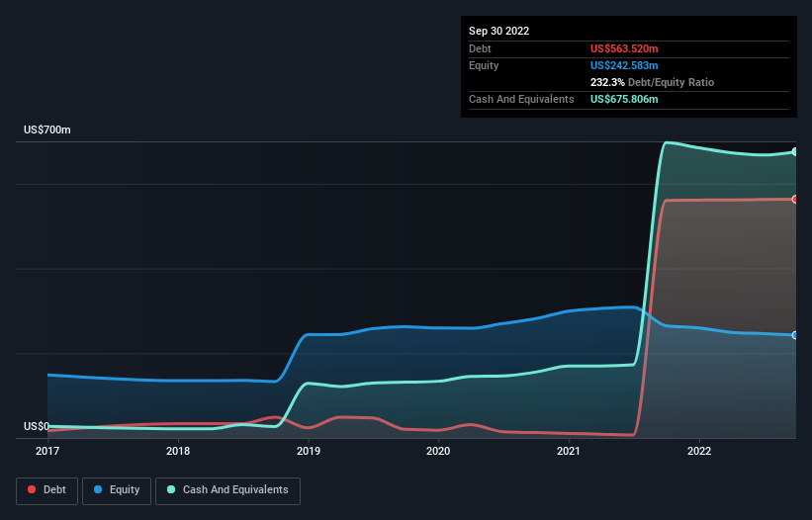
Task: Toggle Cash And Equivalents legend button
Action: (x=227, y=490)
